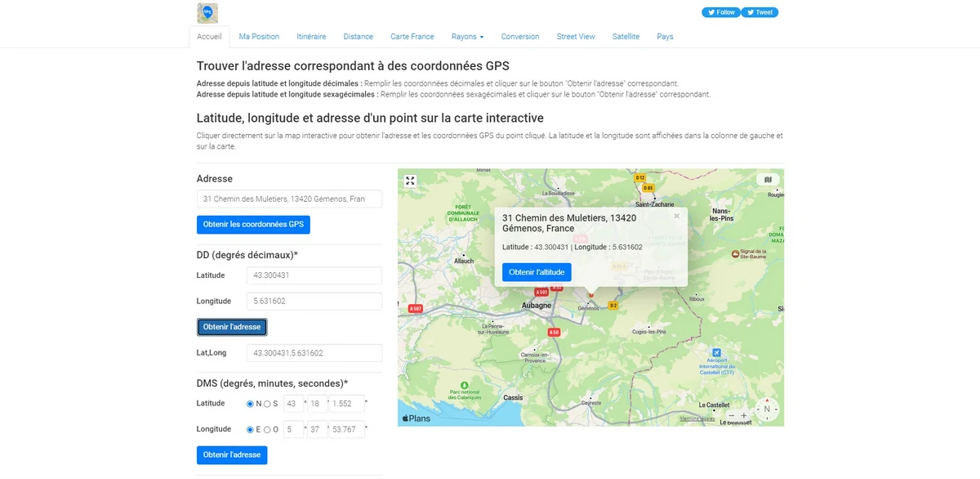
Task: Click the D85 road badge on map
Action: (648, 188)
